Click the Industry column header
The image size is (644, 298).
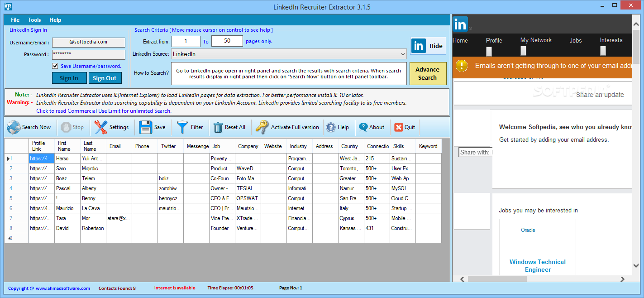click(300, 146)
